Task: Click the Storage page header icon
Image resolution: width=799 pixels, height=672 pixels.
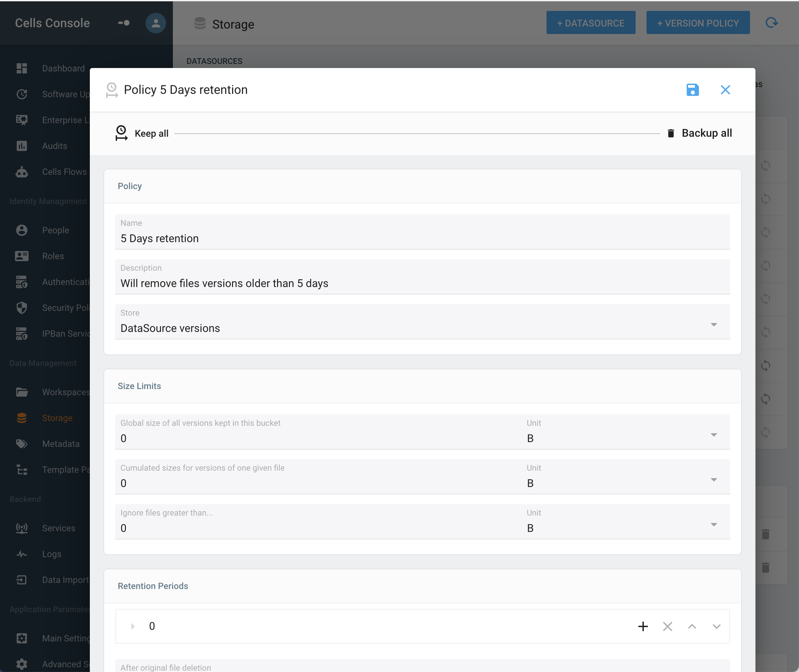Action: [x=200, y=23]
